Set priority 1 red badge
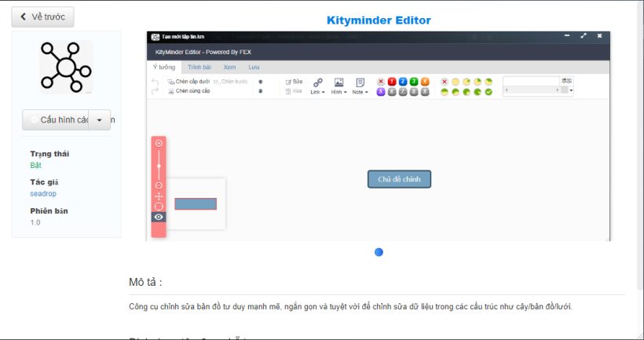644x340 pixels. (x=392, y=82)
